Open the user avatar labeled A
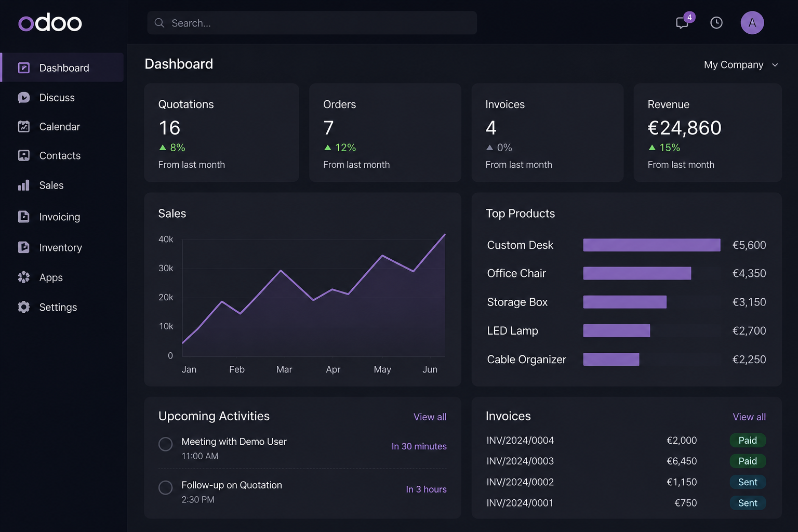 752,23
